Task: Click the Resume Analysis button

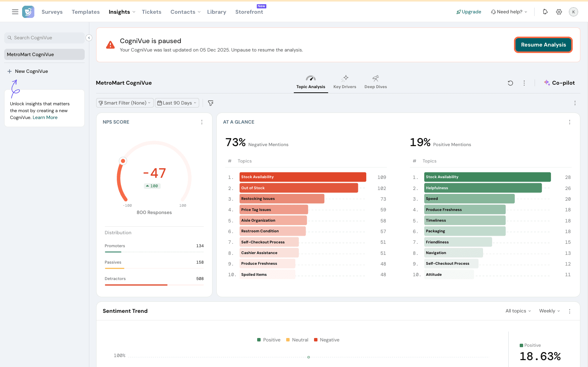Action: (x=543, y=45)
